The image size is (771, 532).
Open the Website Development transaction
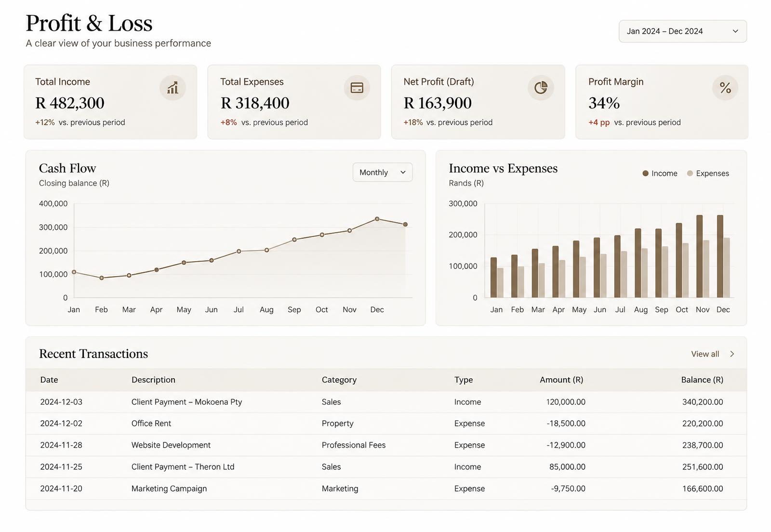(171, 445)
